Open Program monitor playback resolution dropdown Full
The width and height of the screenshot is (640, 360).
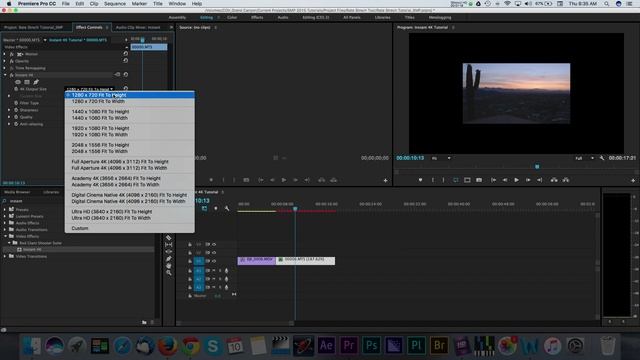pos(584,158)
